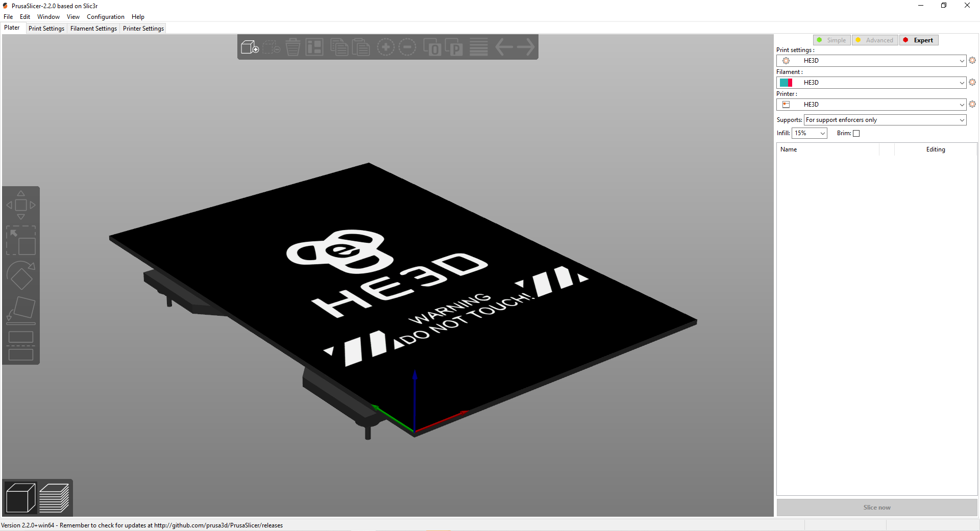Click the Copy toolbar icon
The image size is (980, 531).
click(339, 47)
